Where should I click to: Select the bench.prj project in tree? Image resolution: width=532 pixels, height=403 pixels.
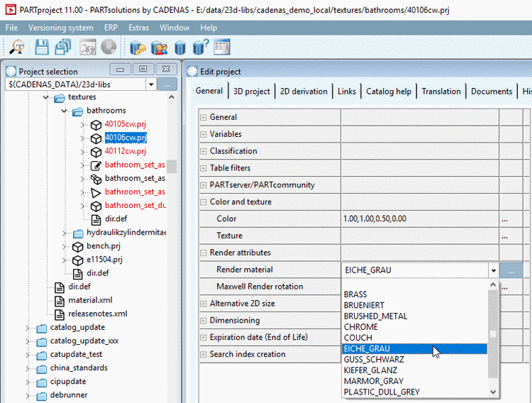point(105,246)
